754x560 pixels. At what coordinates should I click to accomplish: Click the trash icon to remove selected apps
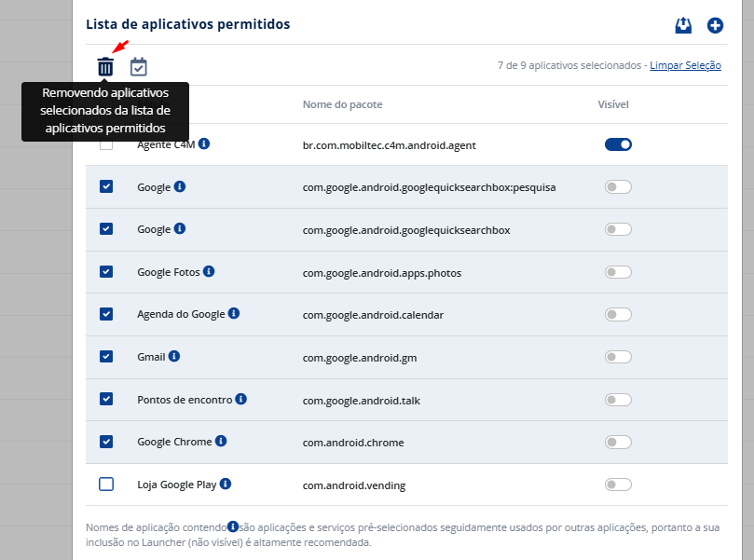105,66
